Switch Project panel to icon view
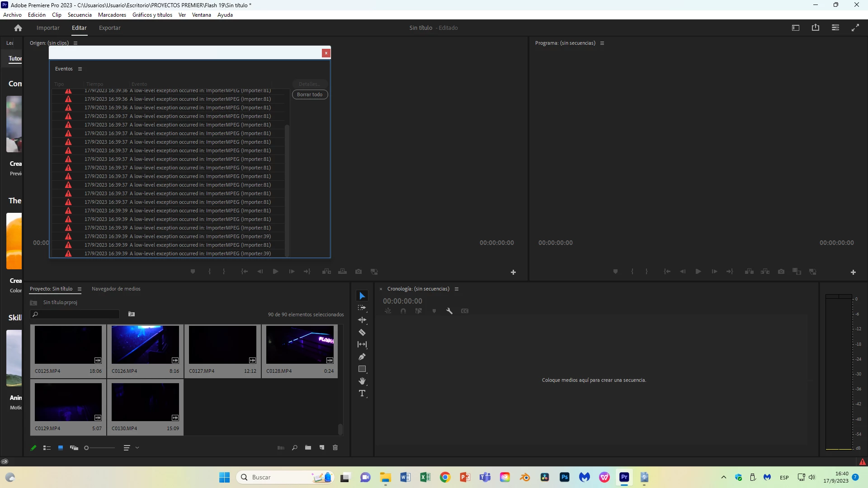 pos(61,448)
